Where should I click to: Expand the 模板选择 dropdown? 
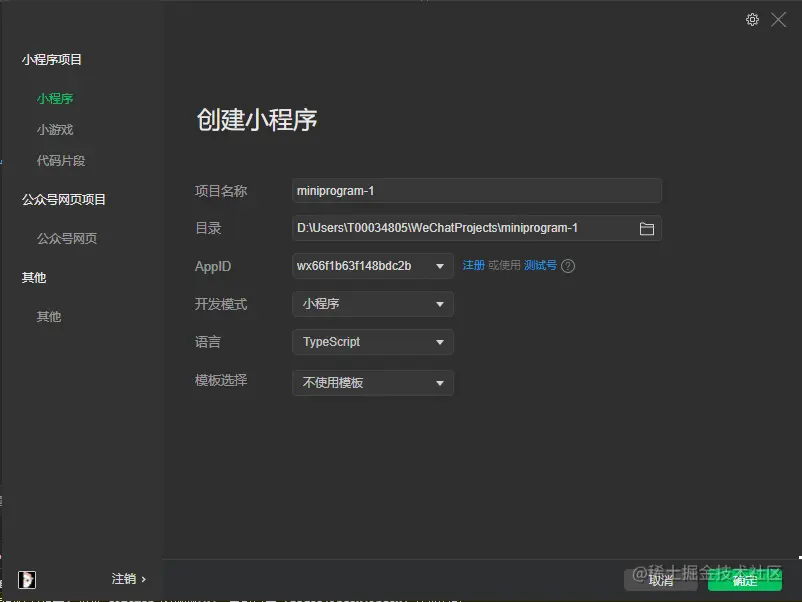pos(372,383)
